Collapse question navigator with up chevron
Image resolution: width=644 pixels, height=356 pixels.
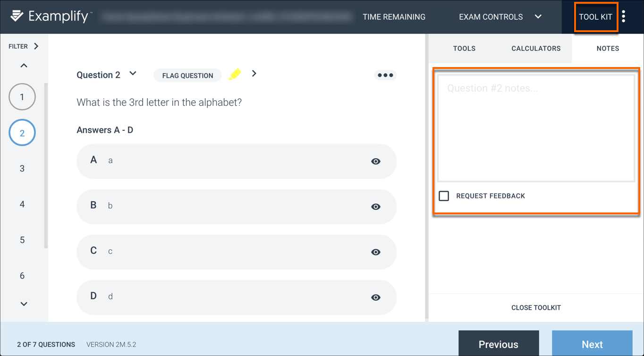click(x=23, y=65)
